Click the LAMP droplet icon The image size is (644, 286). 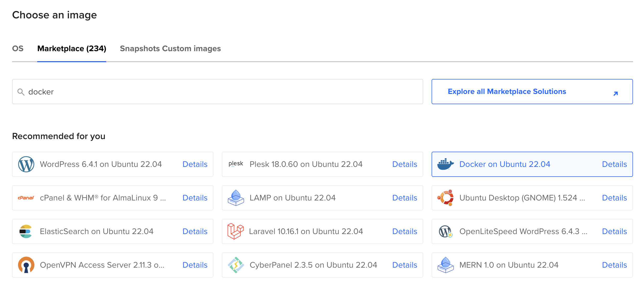236,198
